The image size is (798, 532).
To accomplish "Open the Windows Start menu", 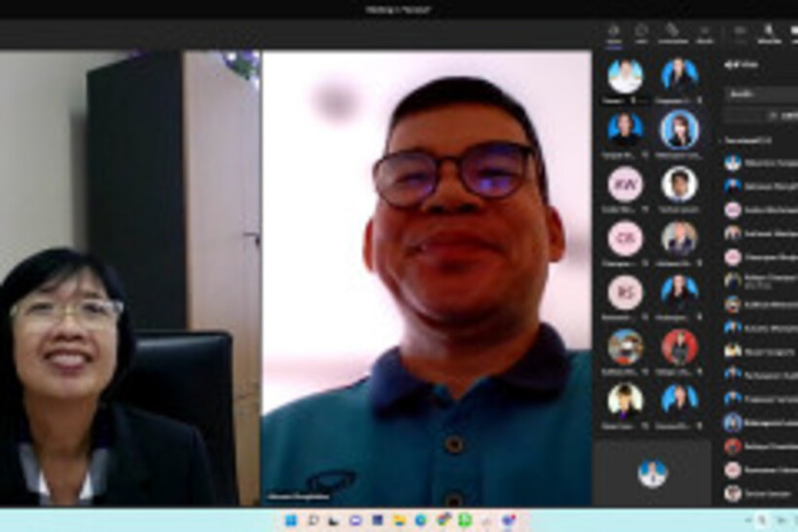I will pos(290,520).
